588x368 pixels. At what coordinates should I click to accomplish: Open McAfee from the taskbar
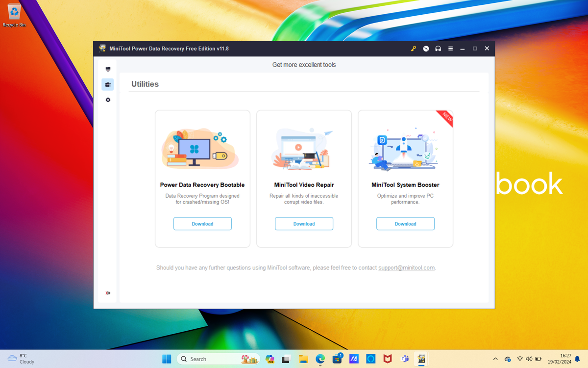tap(388, 359)
